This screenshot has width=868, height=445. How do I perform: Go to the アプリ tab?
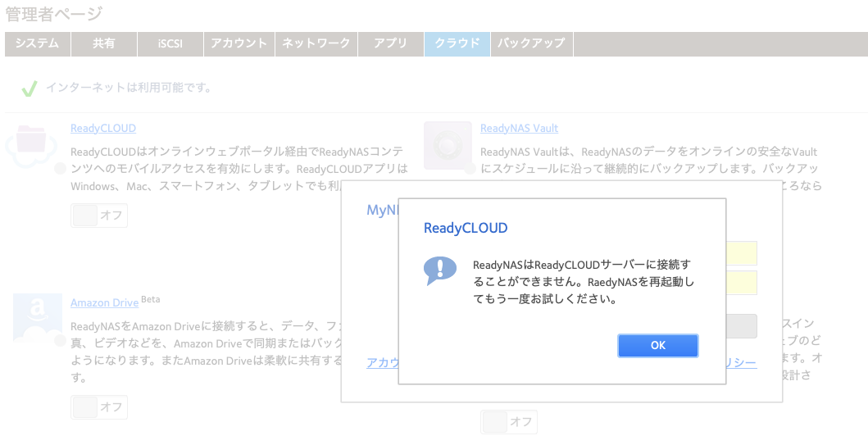point(391,43)
